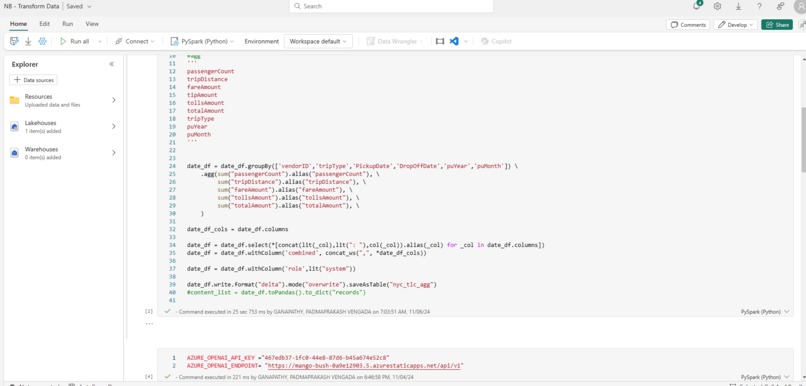Image resolution: width=806 pixels, height=386 pixels.
Task: Click the Environment label in toolbar
Action: click(262, 41)
